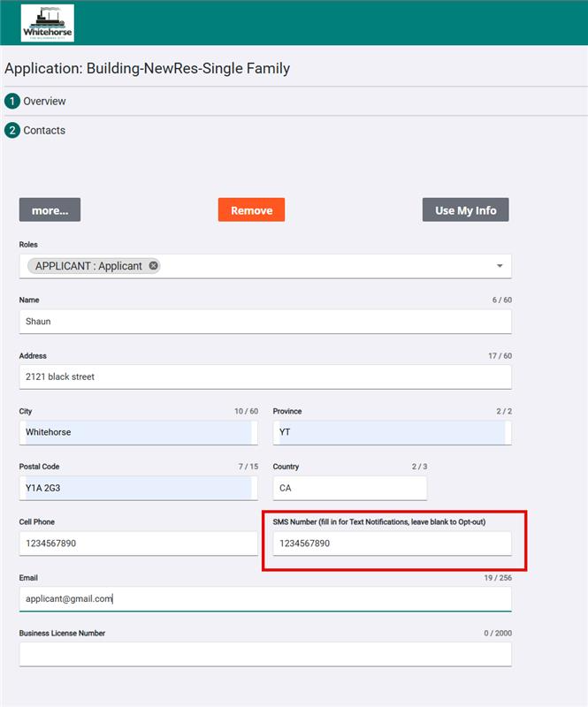Click the empty Business License Number field
The image size is (588, 707).
[265, 654]
